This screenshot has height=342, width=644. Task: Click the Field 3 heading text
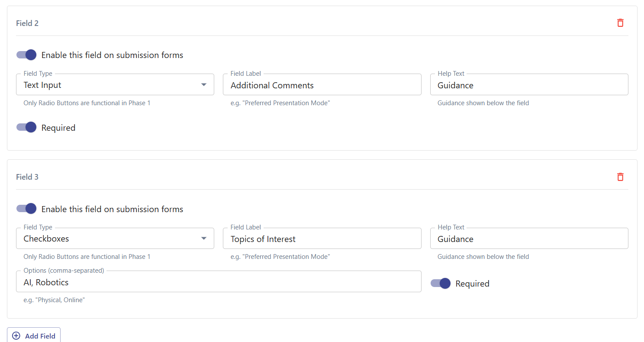[27, 177]
